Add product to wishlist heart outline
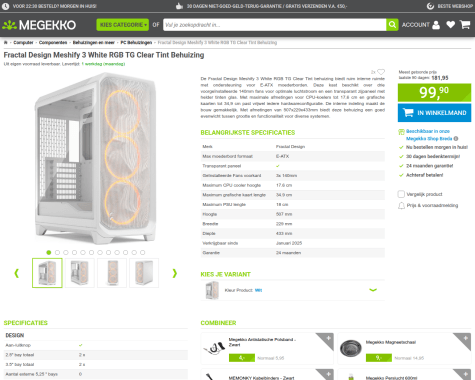The image size is (475, 380). pyautogui.click(x=381, y=72)
